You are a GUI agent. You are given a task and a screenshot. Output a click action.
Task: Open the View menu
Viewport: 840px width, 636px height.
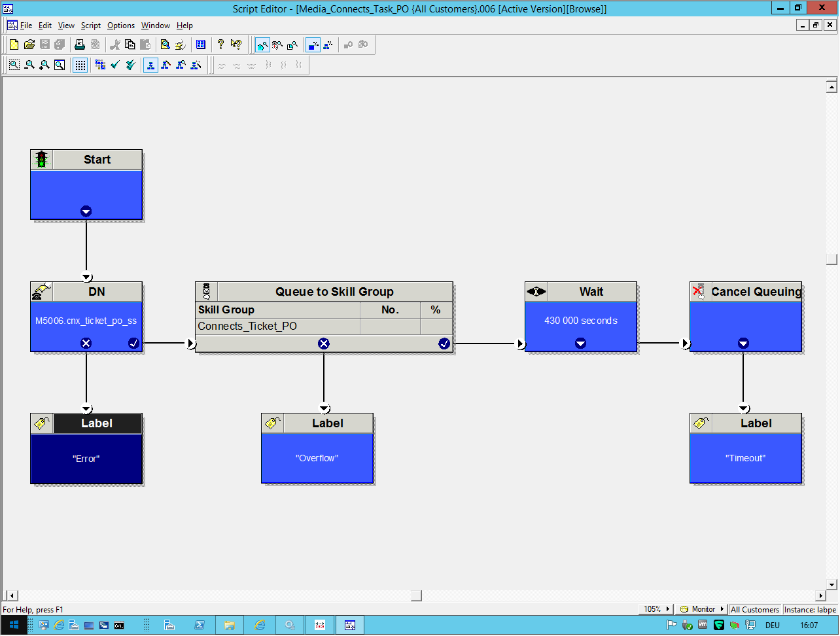point(66,26)
